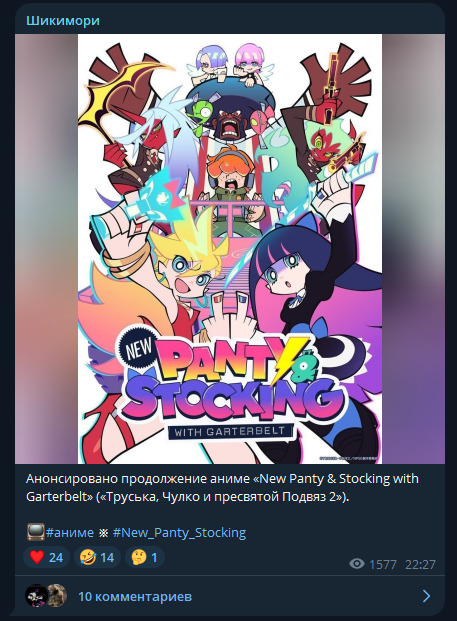457x621 pixels.
Task: Open the Шикимори channel name
Action: pyautogui.click(x=63, y=21)
